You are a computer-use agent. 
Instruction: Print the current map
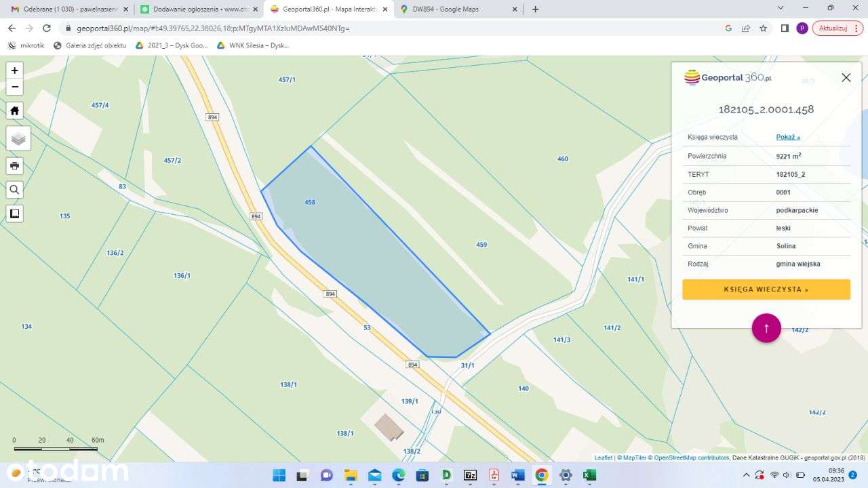point(15,166)
